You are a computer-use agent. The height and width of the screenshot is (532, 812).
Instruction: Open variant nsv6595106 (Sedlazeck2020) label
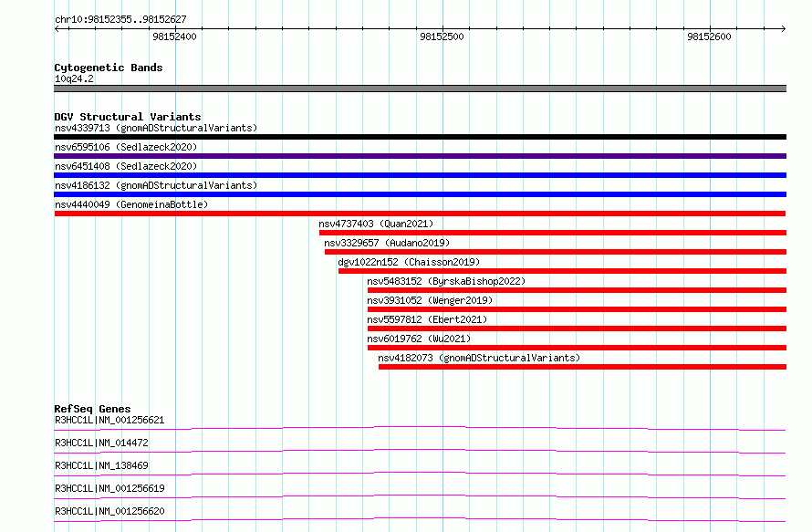pos(126,147)
